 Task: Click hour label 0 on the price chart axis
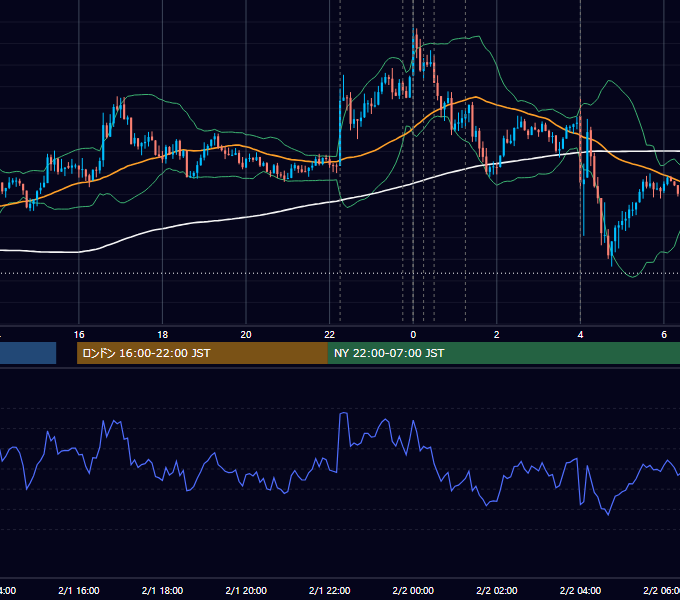tap(413, 335)
